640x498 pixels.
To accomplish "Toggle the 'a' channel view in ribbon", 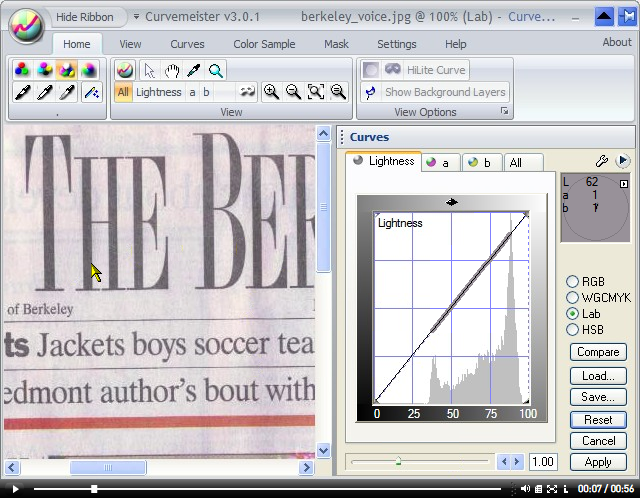I will (x=192, y=92).
